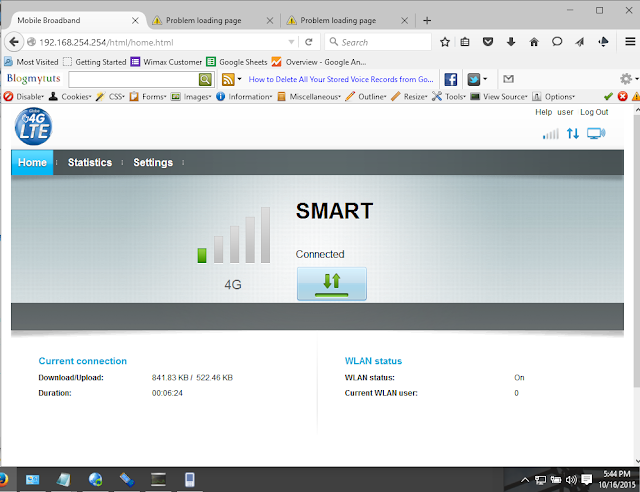Click the blue data traffic arrows icon
Screen dimensions: 640x492
tap(573, 134)
